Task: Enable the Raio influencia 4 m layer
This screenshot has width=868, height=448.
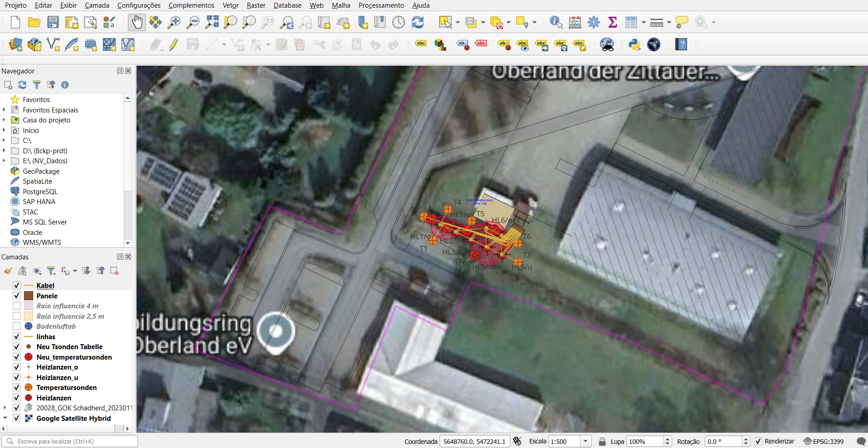Action: 16,306
